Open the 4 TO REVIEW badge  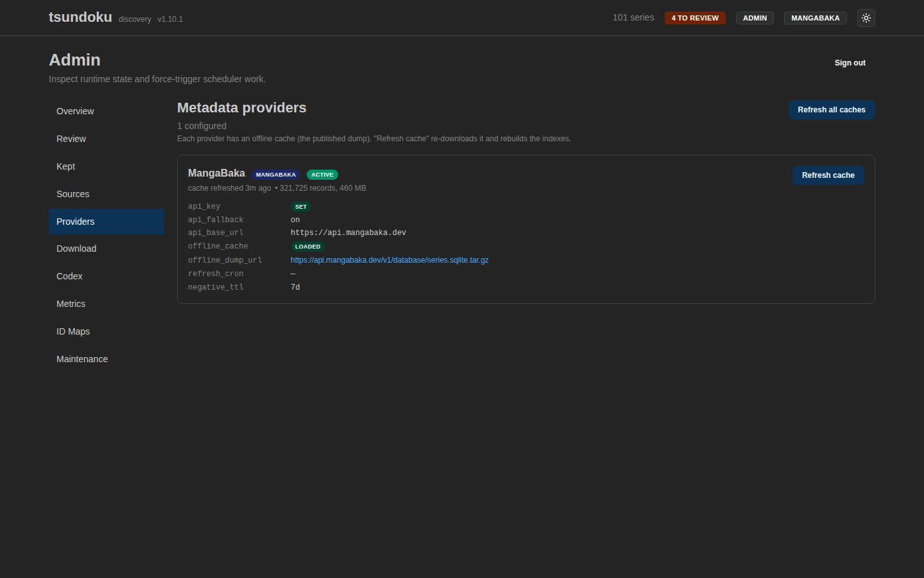point(695,18)
